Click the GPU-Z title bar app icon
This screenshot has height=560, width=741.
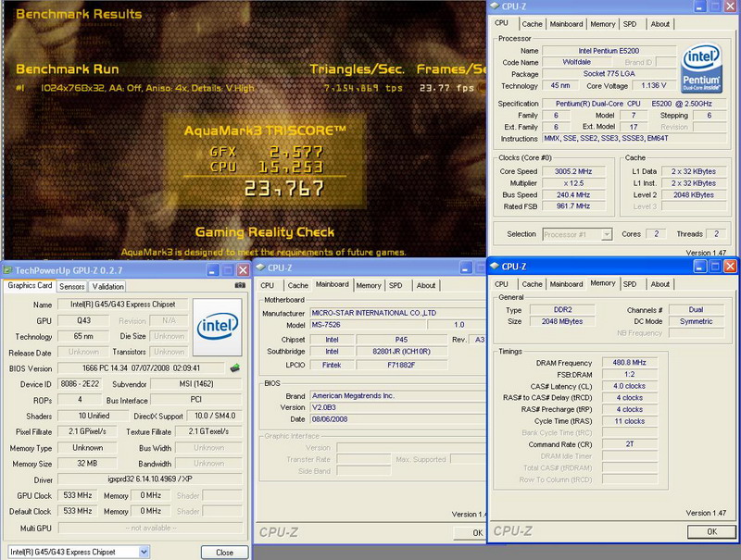tap(8, 270)
